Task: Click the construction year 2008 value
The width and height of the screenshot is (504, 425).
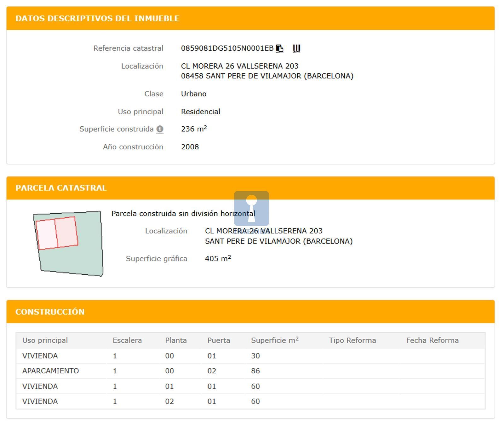Action: (190, 147)
